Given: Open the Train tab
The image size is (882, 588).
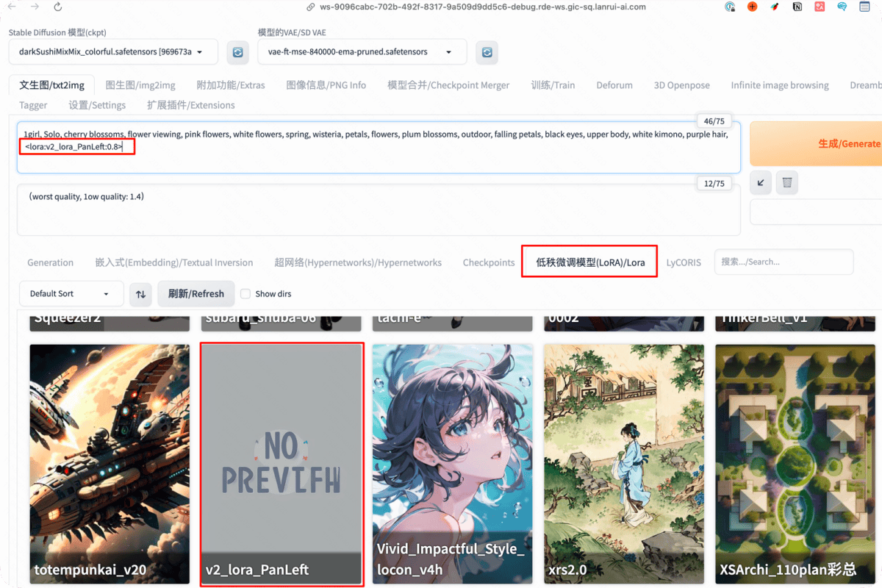Looking at the screenshot, I should [x=553, y=85].
